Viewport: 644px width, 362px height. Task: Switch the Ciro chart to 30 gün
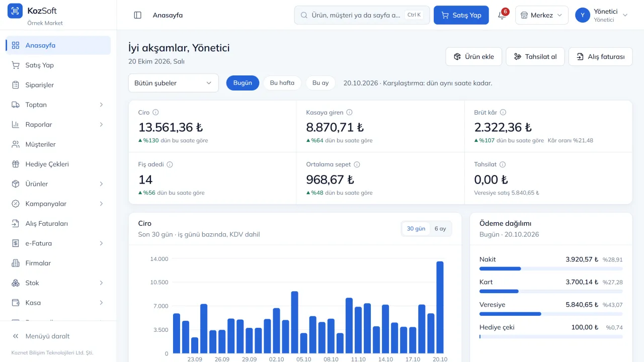click(x=416, y=229)
